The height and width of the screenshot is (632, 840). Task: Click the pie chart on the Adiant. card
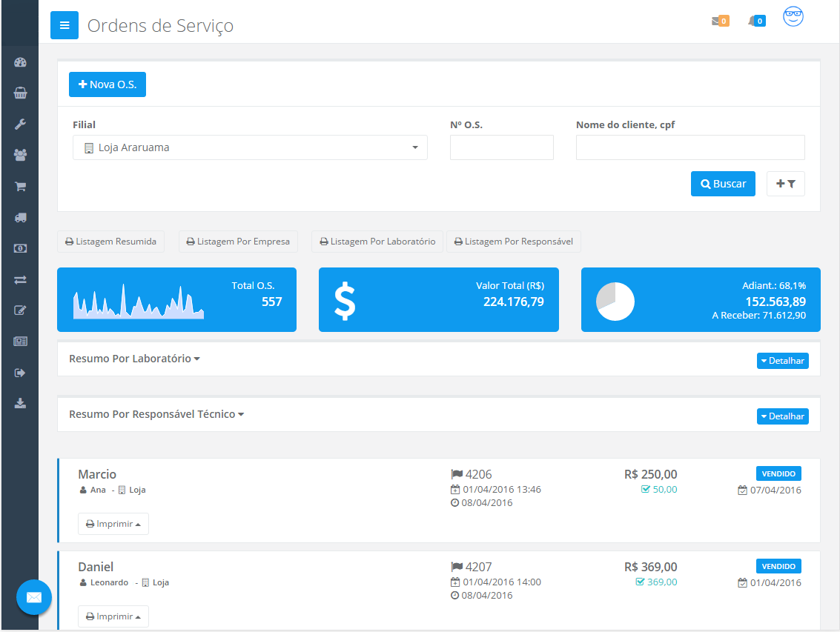click(x=615, y=301)
